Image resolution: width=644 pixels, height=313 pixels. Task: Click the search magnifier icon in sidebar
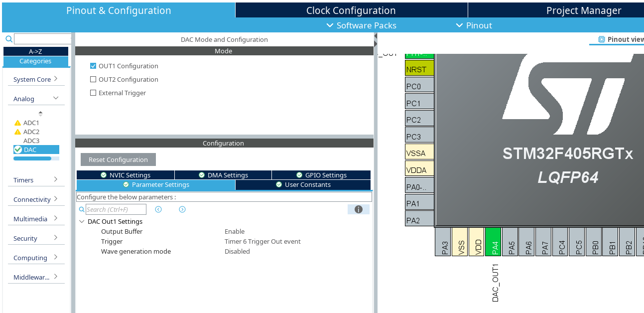8,39
